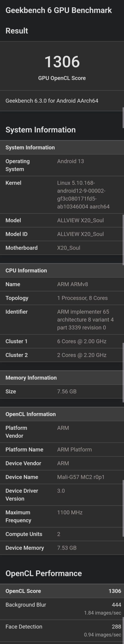Select the Compute Units row
The width and height of the screenshot is (124, 644).
click(x=62, y=534)
